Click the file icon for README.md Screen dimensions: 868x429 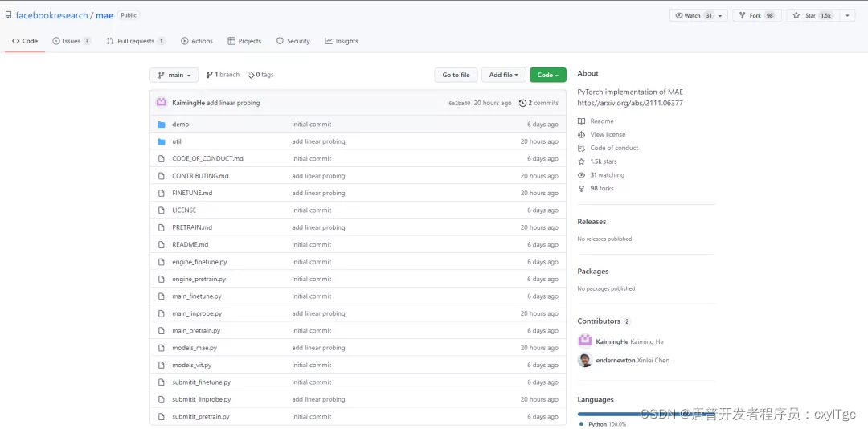click(x=161, y=244)
